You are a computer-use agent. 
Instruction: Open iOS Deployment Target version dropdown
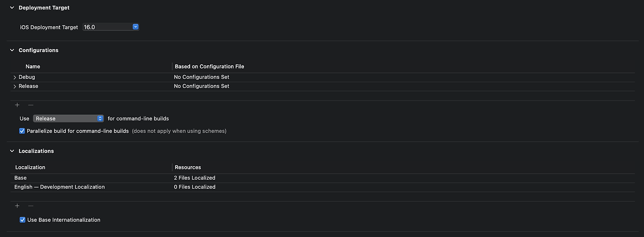coord(111,27)
